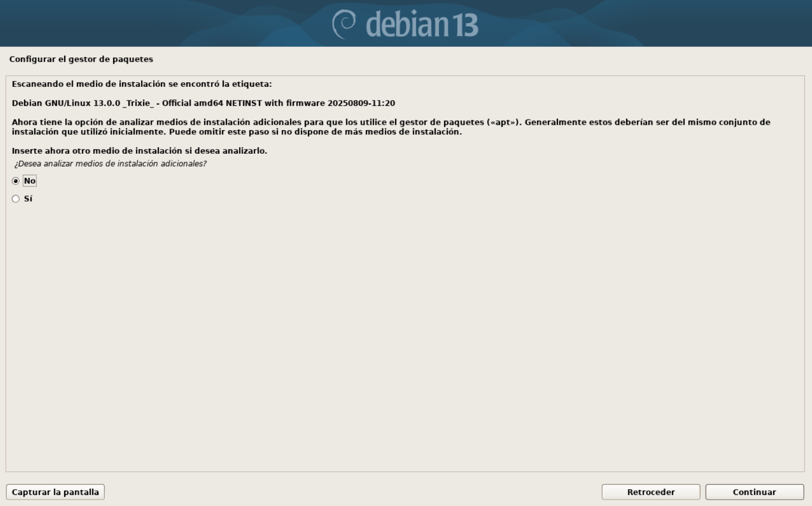Select the "No" radio button circle
This screenshot has width=812, height=506.
[16, 181]
